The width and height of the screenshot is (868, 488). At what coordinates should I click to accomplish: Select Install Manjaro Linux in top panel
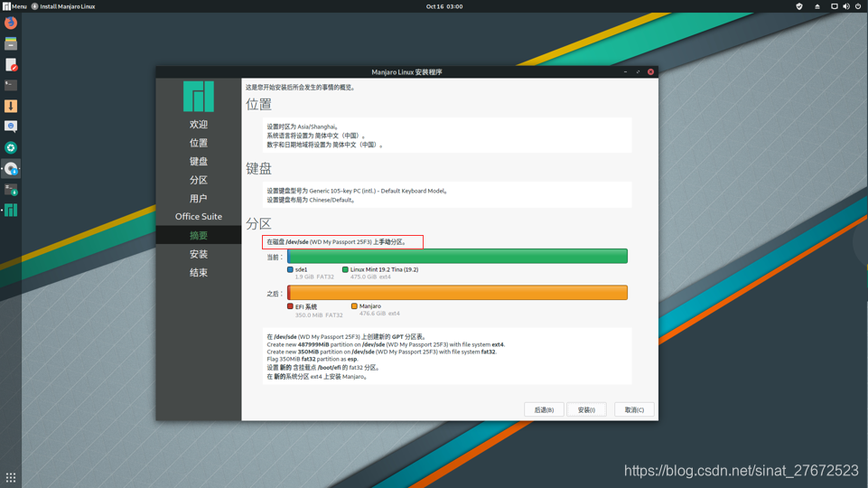(x=63, y=6)
